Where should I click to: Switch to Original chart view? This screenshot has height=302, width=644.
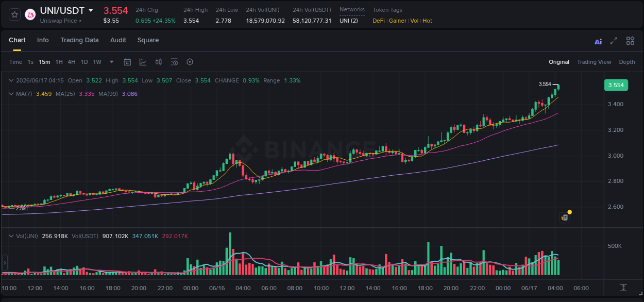tap(559, 62)
